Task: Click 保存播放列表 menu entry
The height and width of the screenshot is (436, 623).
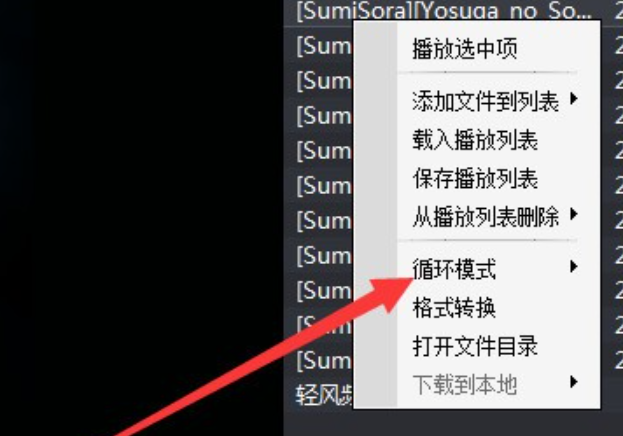Action: point(475,178)
